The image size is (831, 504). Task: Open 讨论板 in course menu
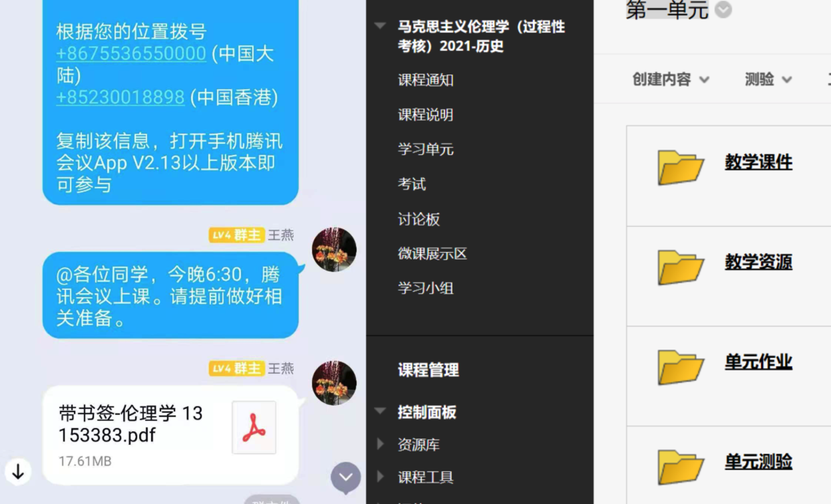point(418,219)
